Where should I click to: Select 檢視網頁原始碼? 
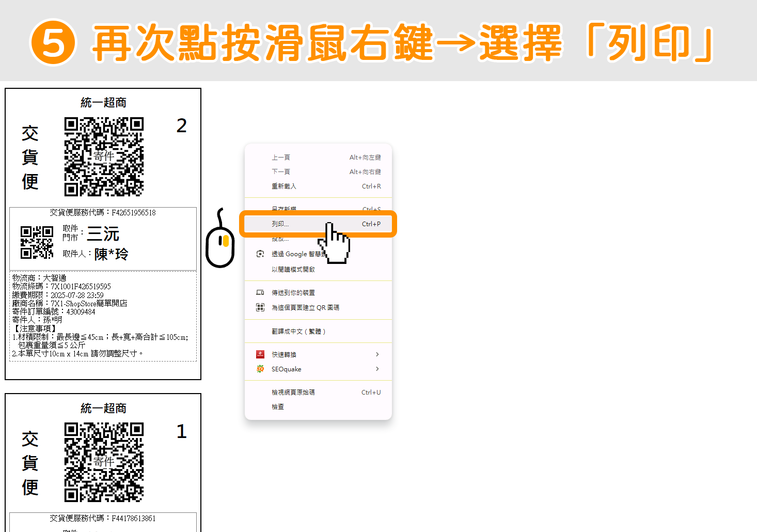318,393
